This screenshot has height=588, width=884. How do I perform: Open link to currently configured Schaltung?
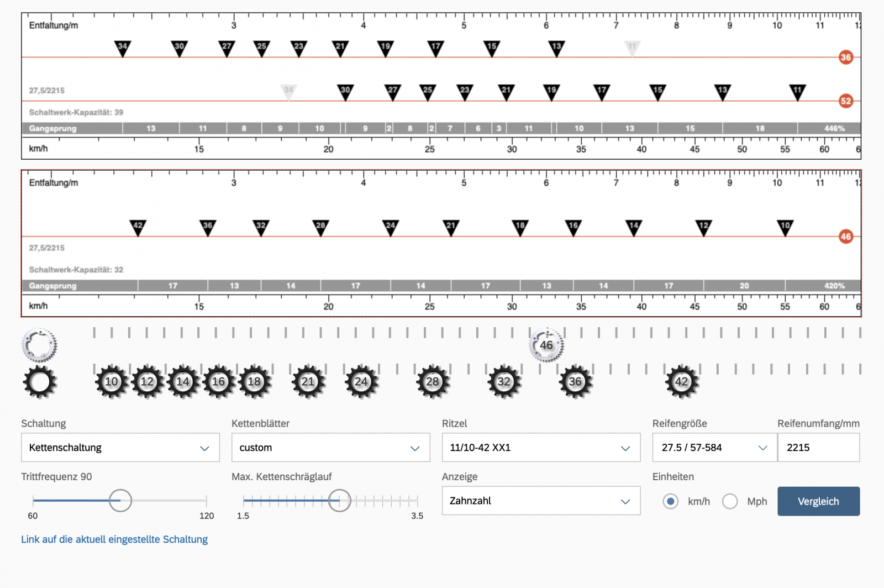click(114, 539)
